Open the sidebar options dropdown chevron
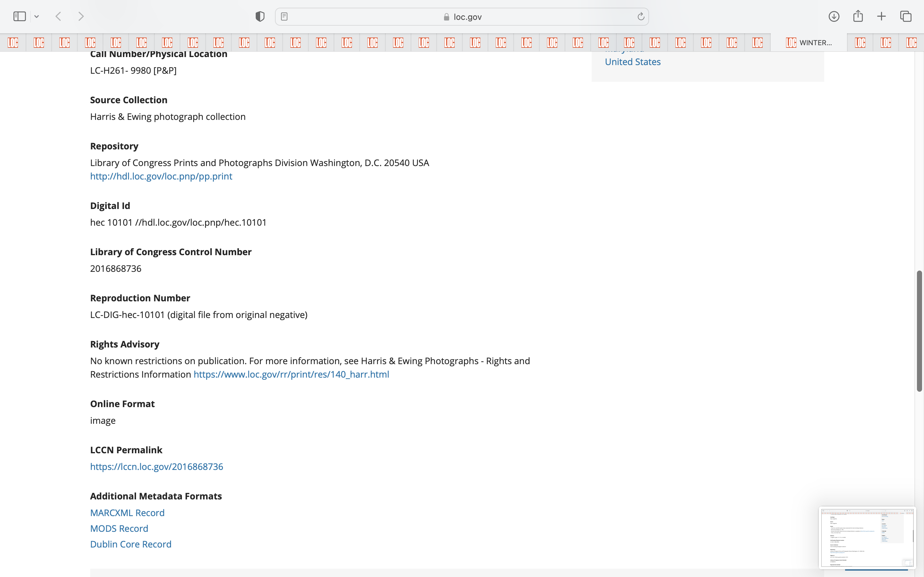Screen dimensions: 924x577 (x=37, y=16)
